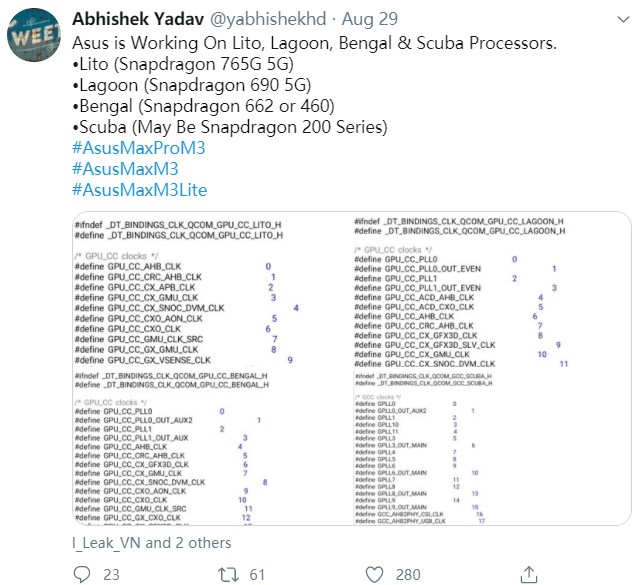Click the Abhishek Yadav display name
Image resolution: width=640 pixels, height=585 pixels.
138,19
